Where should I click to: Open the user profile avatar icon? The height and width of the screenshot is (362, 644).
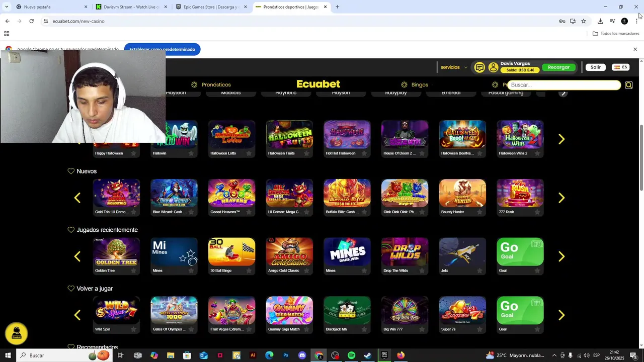point(493,67)
